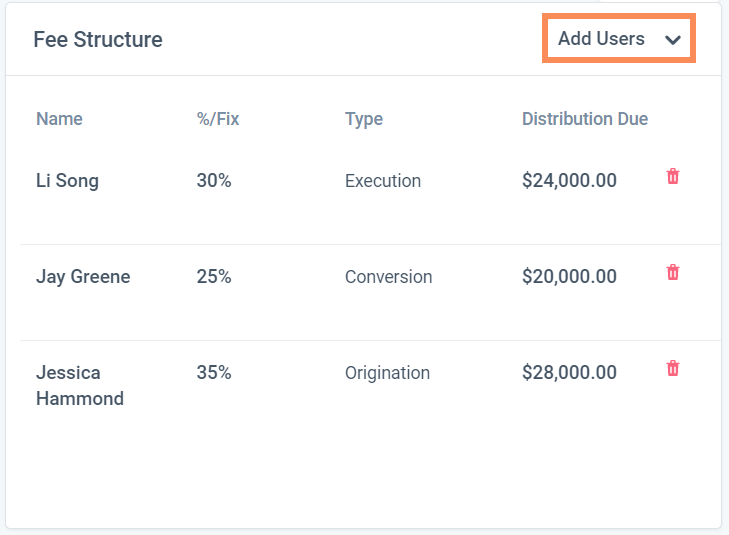This screenshot has width=729, height=535.
Task: Click the %/Fix column header
Action: pyautogui.click(x=218, y=119)
